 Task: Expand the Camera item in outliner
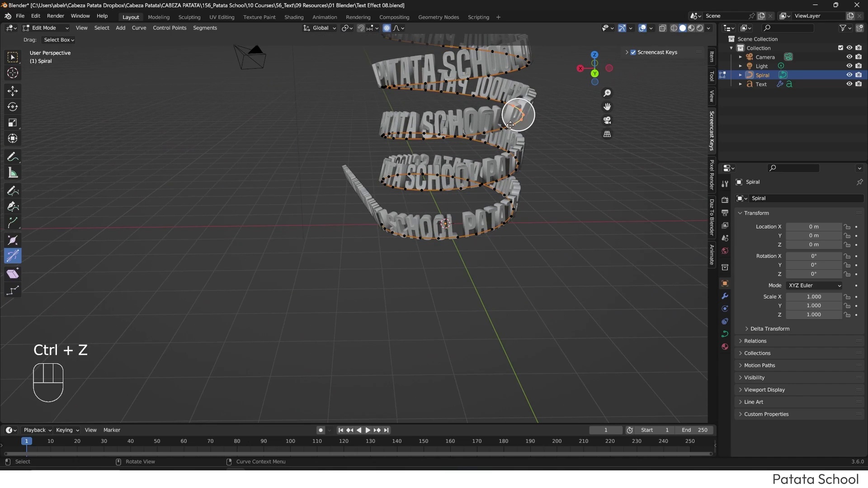coord(740,57)
